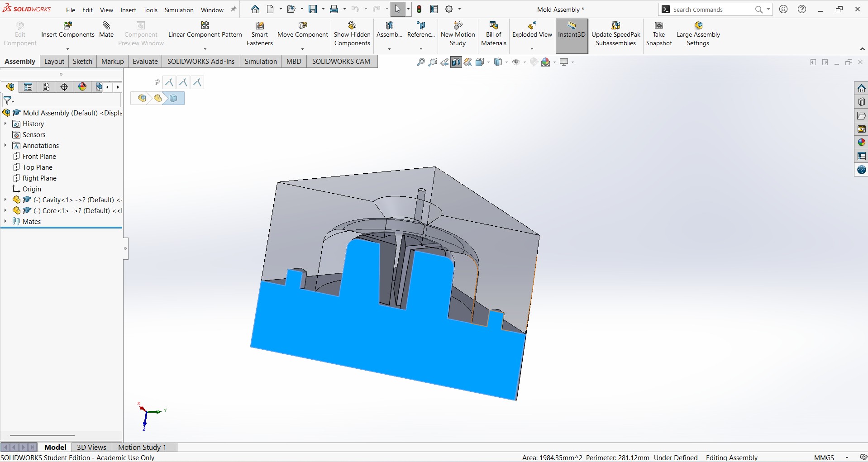Image resolution: width=868 pixels, height=462 pixels.
Task: Click Show Hidden Components
Action: tap(352, 33)
